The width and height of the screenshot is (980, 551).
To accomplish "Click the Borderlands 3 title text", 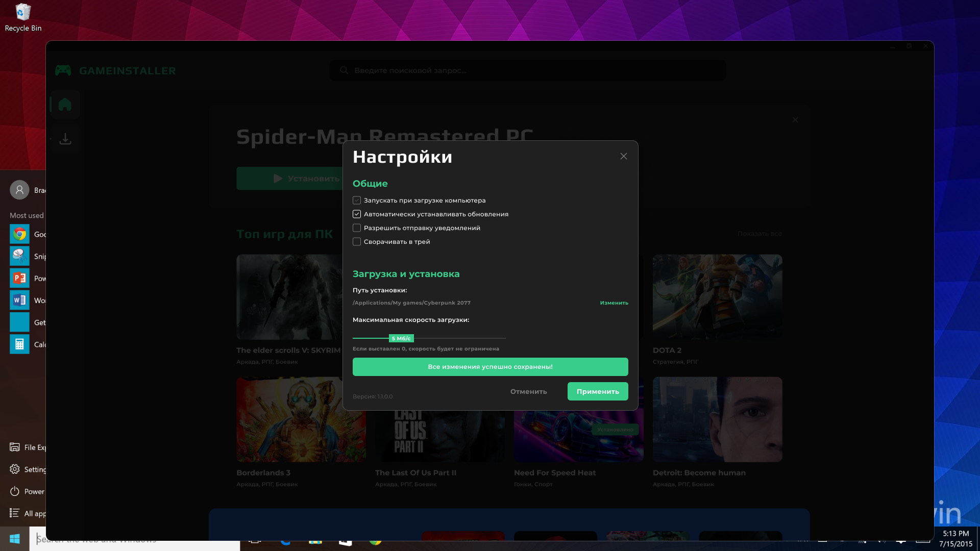I will tap(263, 473).
